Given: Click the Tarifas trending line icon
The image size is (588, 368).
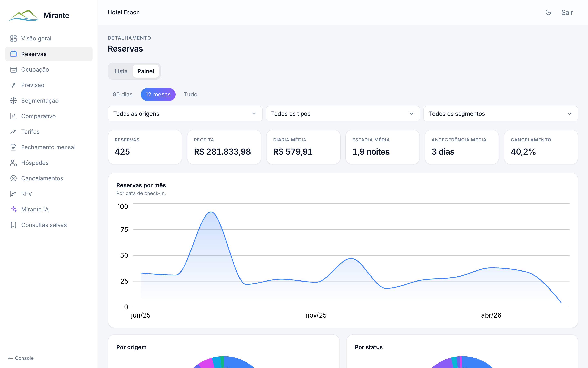Looking at the screenshot, I should (13, 132).
